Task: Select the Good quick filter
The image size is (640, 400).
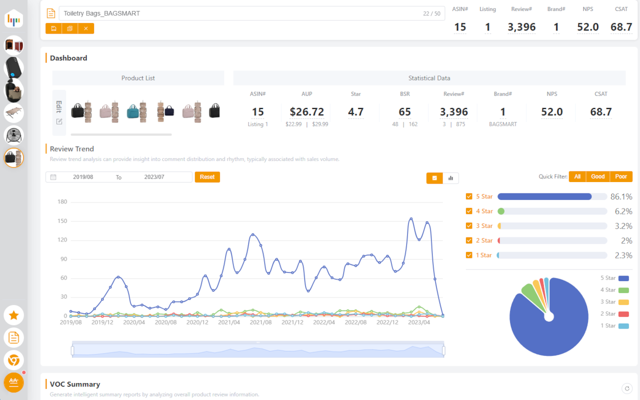Action: [x=598, y=176]
